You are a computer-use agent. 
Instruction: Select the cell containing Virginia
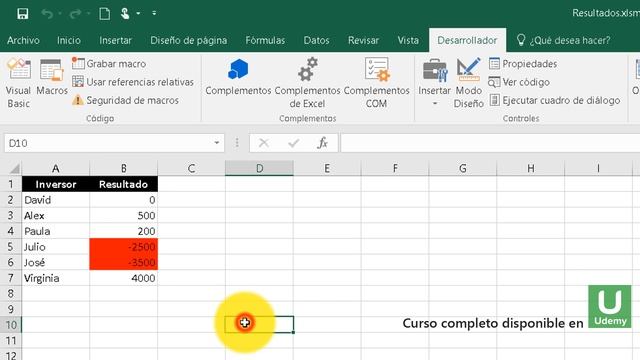coord(56,278)
